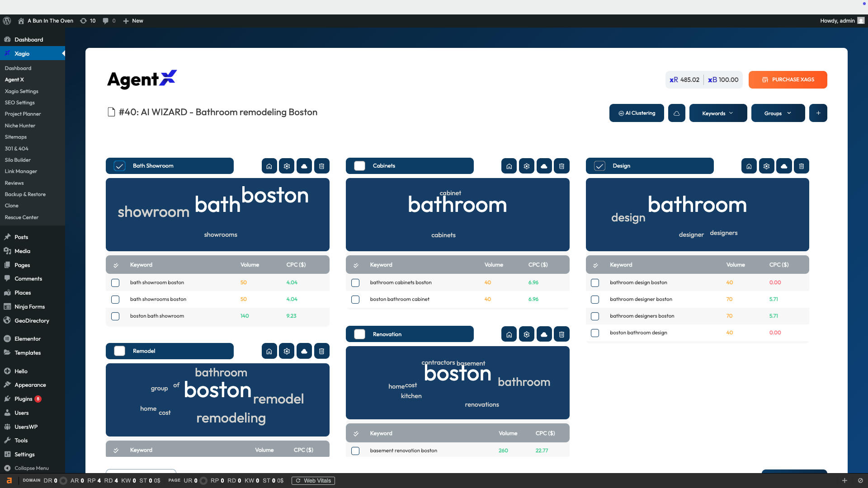Click cloud icon for Bath Showroom group
Viewport: 868px width, 488px height.
pyautogui.click(x=304, y=166)
